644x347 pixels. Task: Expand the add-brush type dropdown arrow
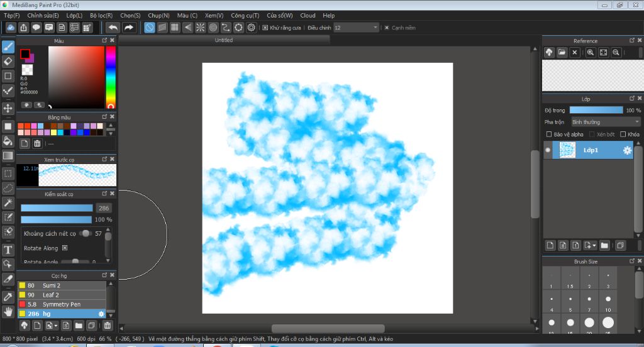(x=55, y=326)
